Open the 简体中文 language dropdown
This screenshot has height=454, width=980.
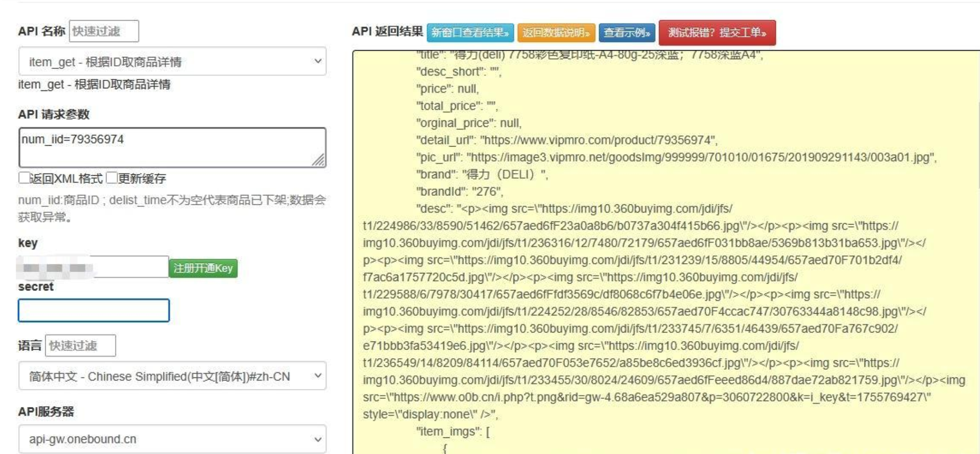(172, 376)
